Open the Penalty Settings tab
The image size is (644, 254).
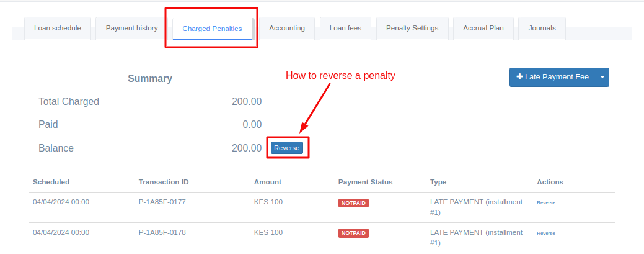(x=412, y=29)
